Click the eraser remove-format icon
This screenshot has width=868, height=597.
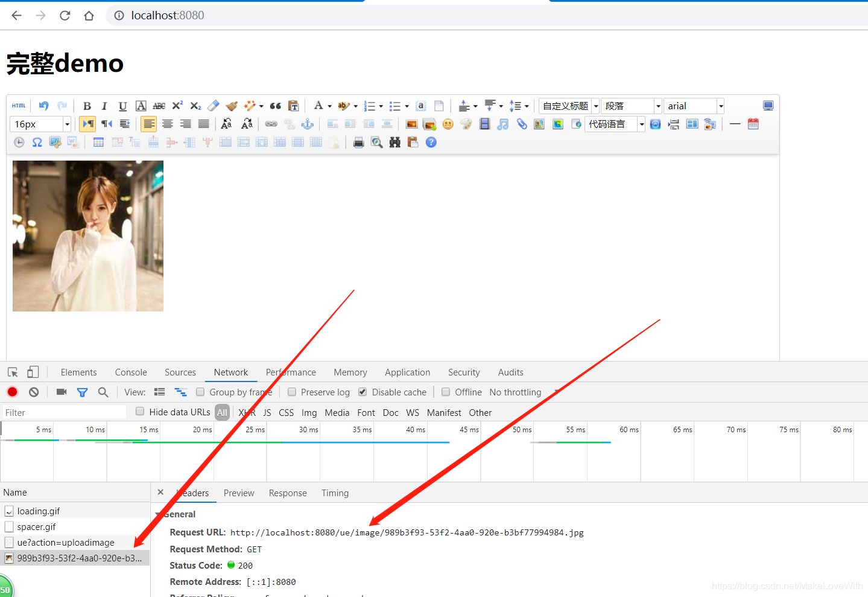coord(214,106)
